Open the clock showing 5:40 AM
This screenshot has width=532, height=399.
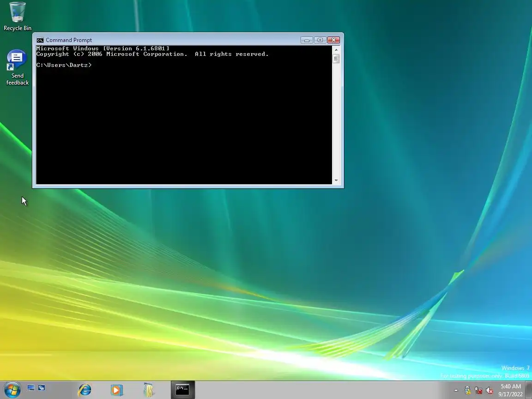tap(511, 390)
